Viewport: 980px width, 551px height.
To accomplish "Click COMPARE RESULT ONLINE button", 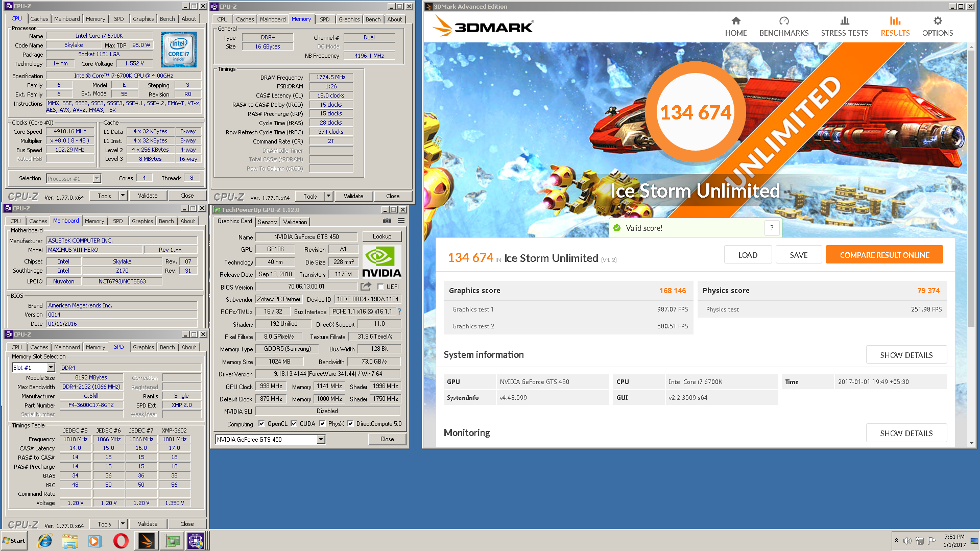I will point(884,255).
